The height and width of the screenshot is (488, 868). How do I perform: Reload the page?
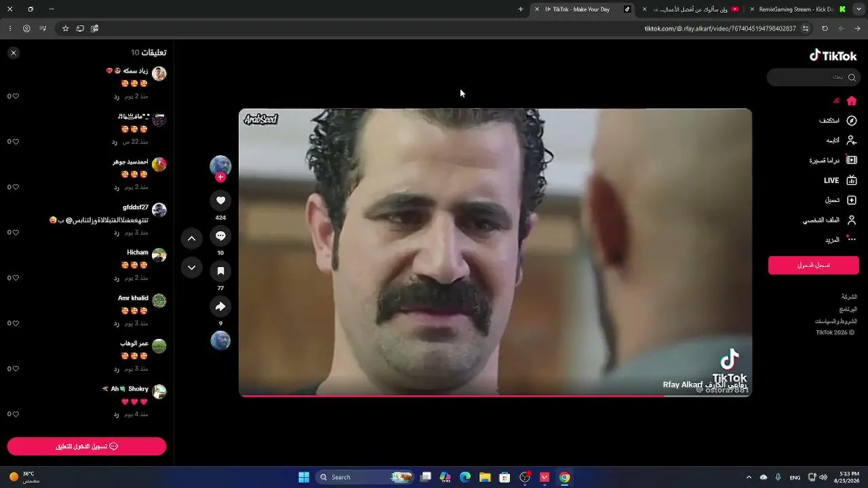[x=825, y=28]
